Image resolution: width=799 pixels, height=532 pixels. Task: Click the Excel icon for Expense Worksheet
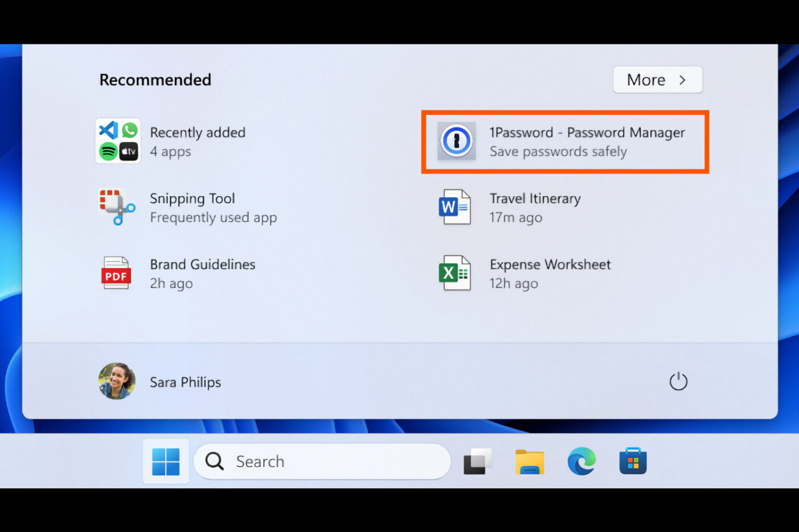tap(454, 273)
